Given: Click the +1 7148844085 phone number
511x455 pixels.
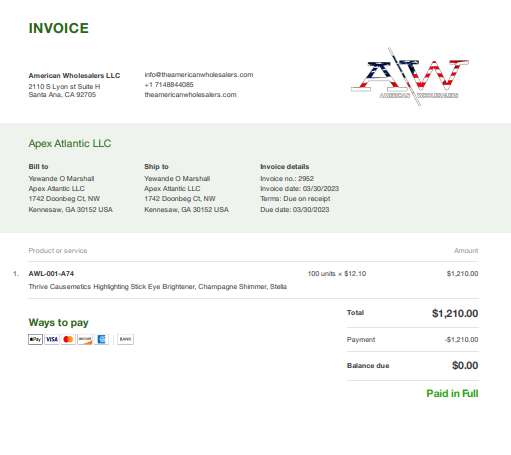Looking at the screenshot, I should (169, 85).
